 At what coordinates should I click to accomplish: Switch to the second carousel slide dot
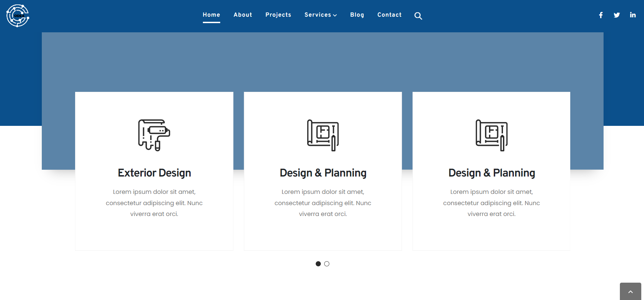click(x=327, y=264)
